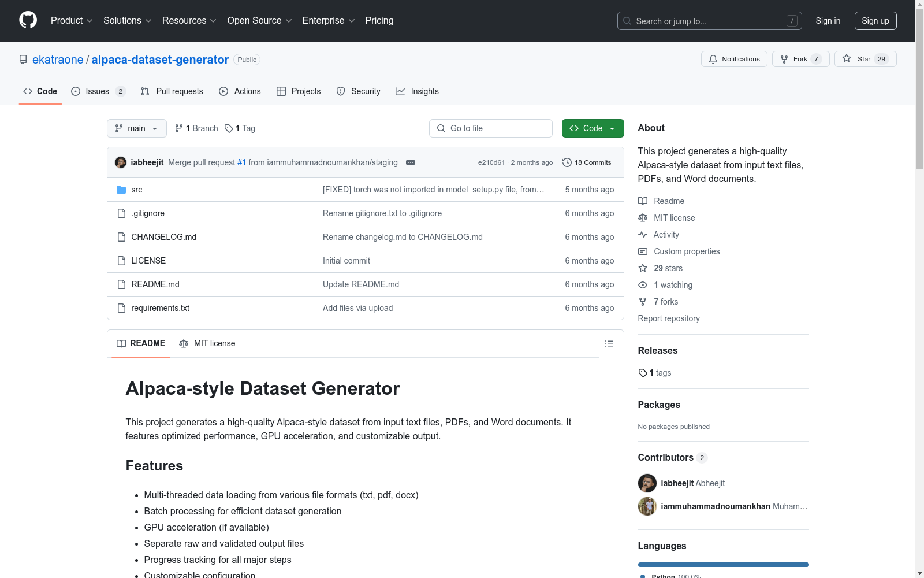Switch to the Issues tab

[98, 91]
